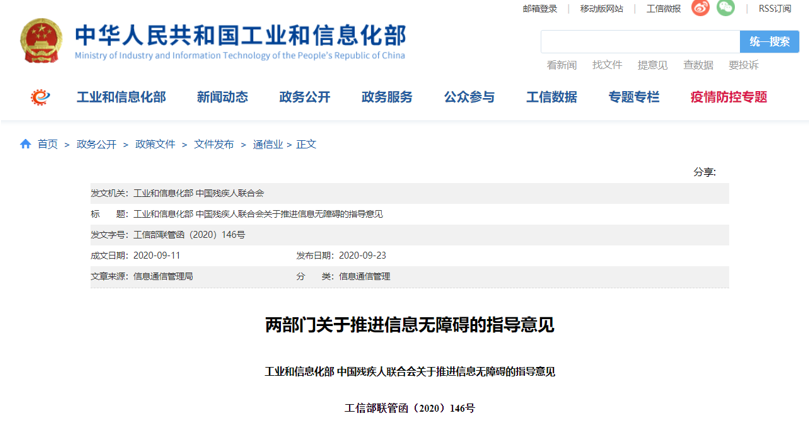This screenshot has width=809, height=430.
Task: Click the English ministry name subtitle
Action: click(240, 55)
